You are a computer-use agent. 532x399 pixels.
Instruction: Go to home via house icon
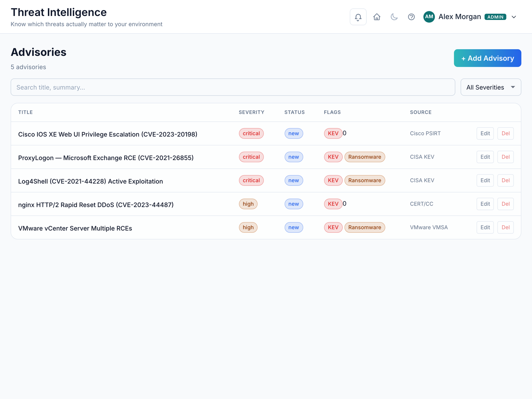click(x=377, y=17)
